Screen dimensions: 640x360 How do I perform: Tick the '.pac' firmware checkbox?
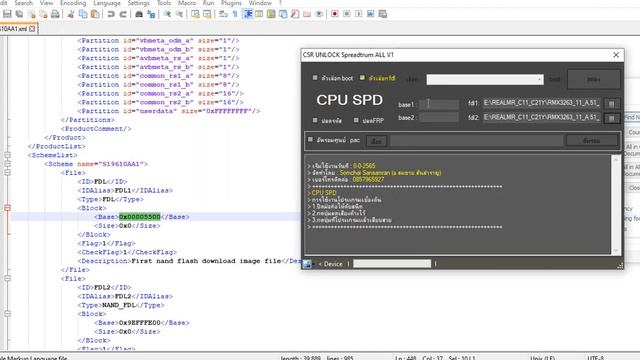click(310, 140)
